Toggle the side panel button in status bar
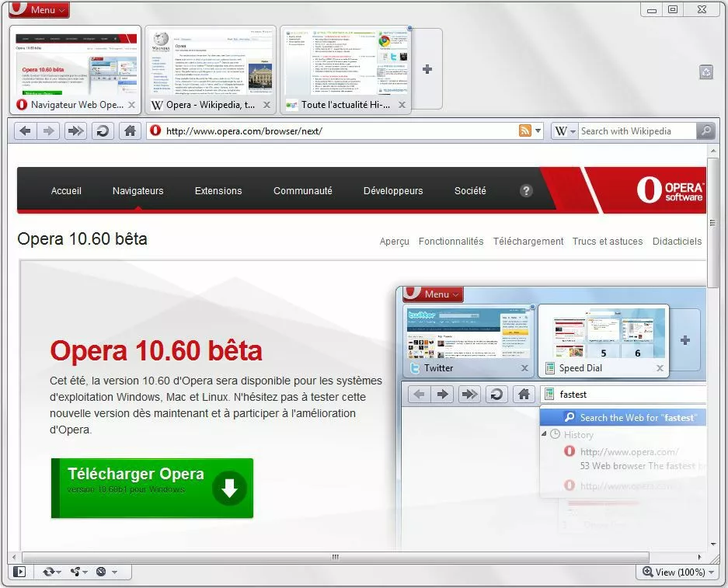728x588 pixels. (x=20, y=572)
